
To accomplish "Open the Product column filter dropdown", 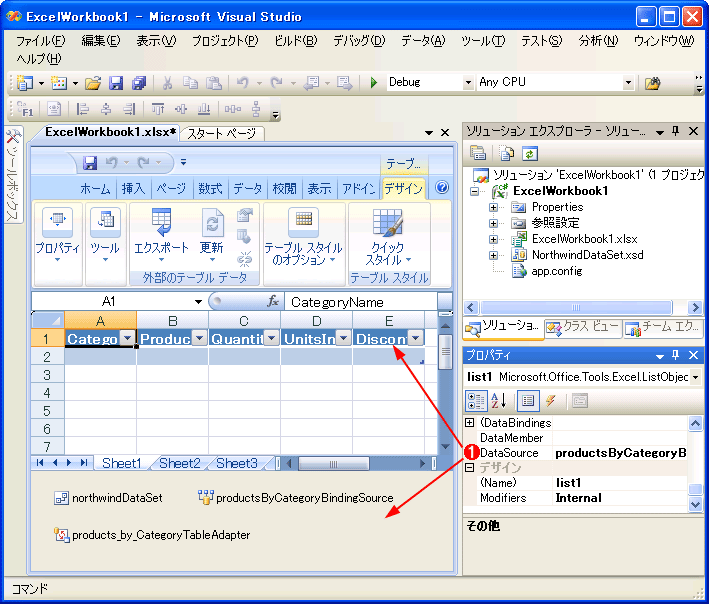I will point(199,338).
